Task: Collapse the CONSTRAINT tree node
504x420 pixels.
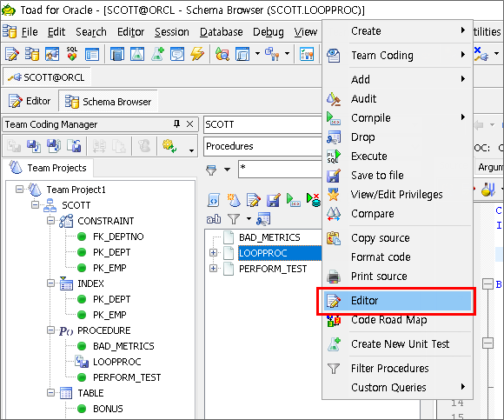Action: (x=50, y=220)
